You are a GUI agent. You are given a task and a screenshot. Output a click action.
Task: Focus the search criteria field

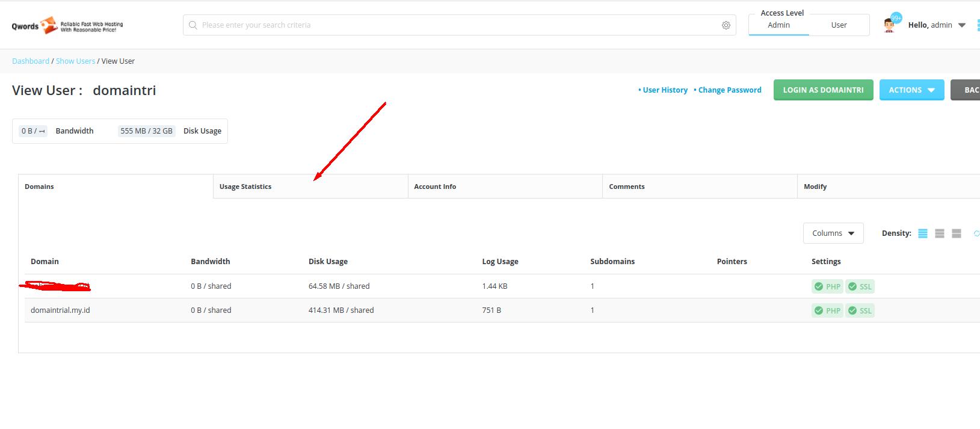[x=460, y=25]
